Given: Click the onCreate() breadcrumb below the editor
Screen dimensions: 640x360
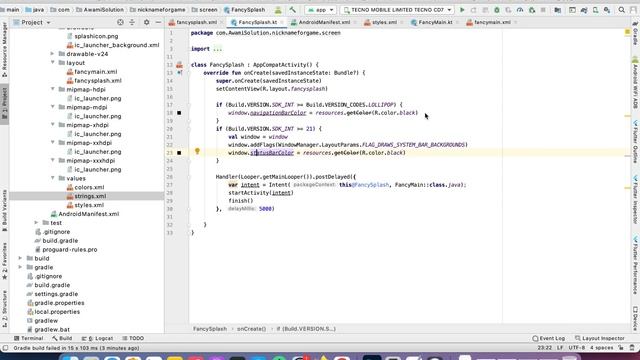Looking at the screenshot, I should [x=251, y=329].
